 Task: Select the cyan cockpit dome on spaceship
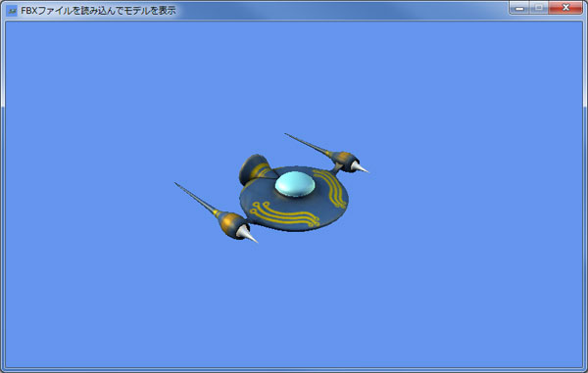click(295, 184)
